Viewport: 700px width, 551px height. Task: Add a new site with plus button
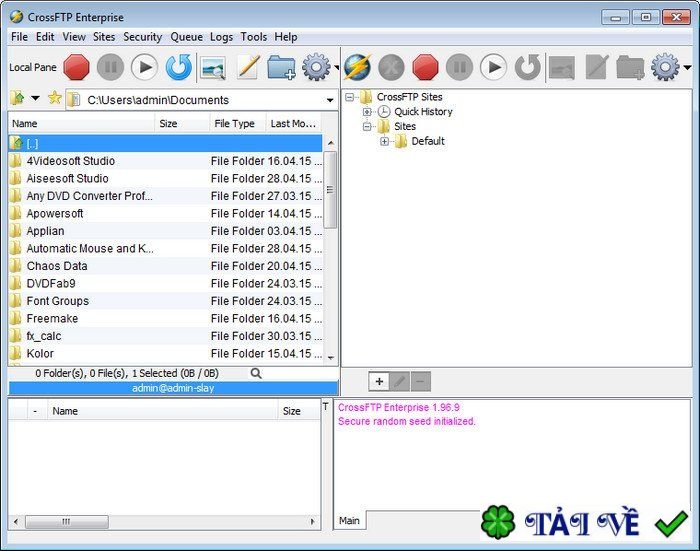(379, 381)
